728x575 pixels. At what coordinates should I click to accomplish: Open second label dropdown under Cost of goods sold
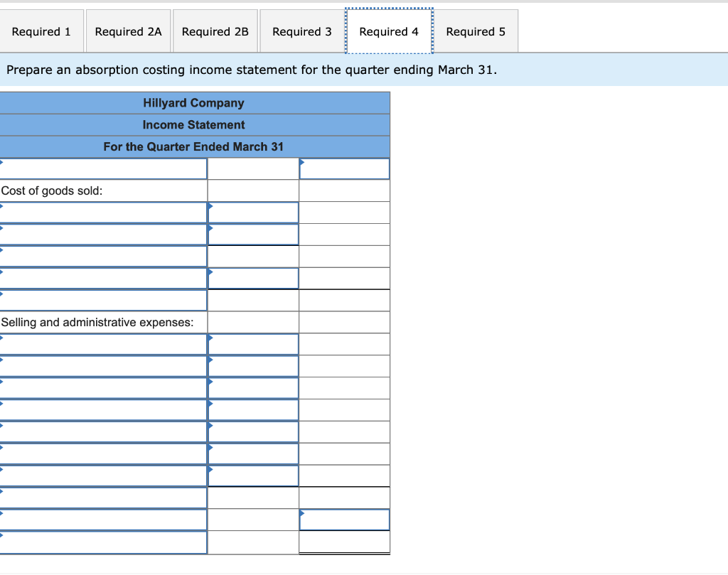click(x=103, y=235)
